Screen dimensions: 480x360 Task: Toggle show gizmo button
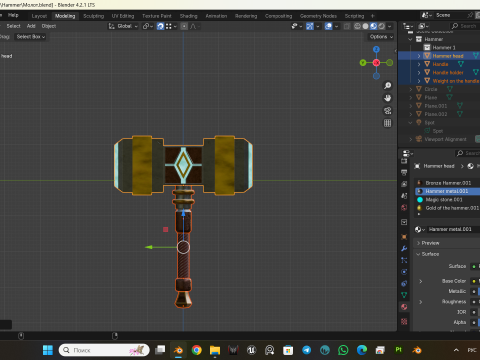[310, 26]
